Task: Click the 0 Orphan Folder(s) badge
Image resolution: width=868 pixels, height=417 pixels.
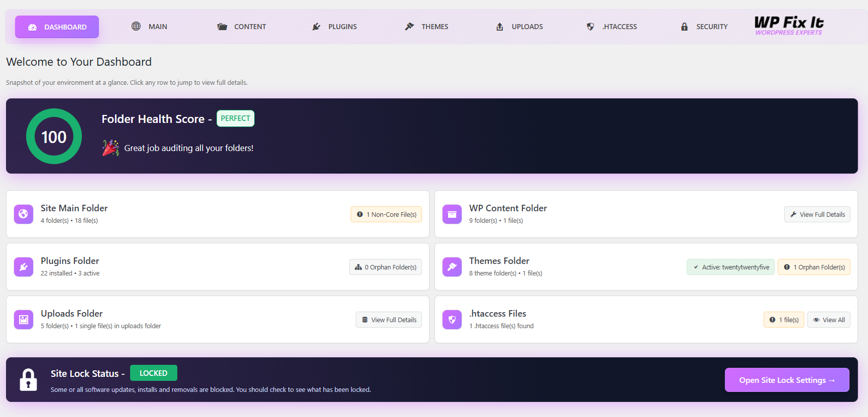Action: click(385, 267)
